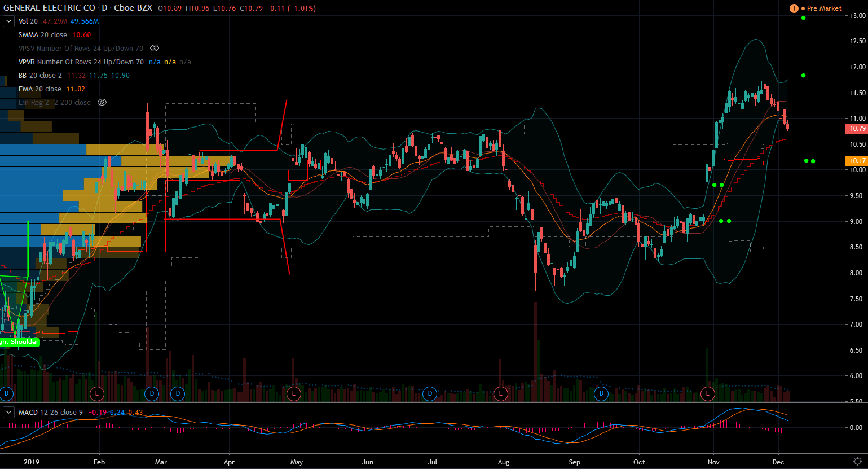Collapse the MACD pane legend chevron
The height and width of the screenshot is (469, 868).
pyautogui.click(x=8, y=413)
